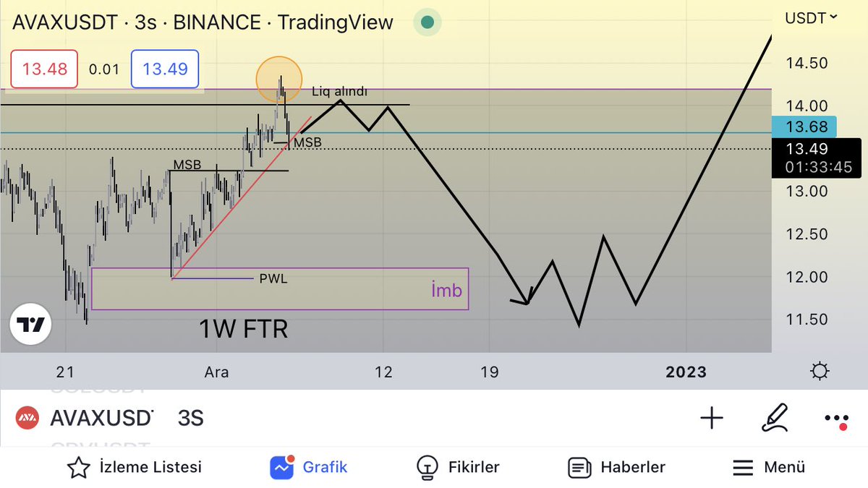Click the red 13.48 sell price button
This screenshot has width=868, height=488.
(x=43, y=69)
